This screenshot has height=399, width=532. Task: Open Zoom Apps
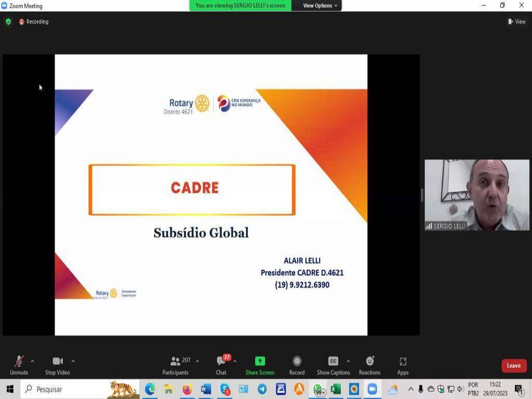tap(403, 365)
